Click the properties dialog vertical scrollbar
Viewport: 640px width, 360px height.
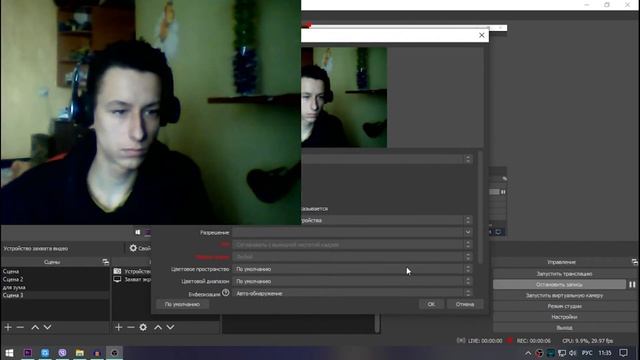click(x=480, y=207)
